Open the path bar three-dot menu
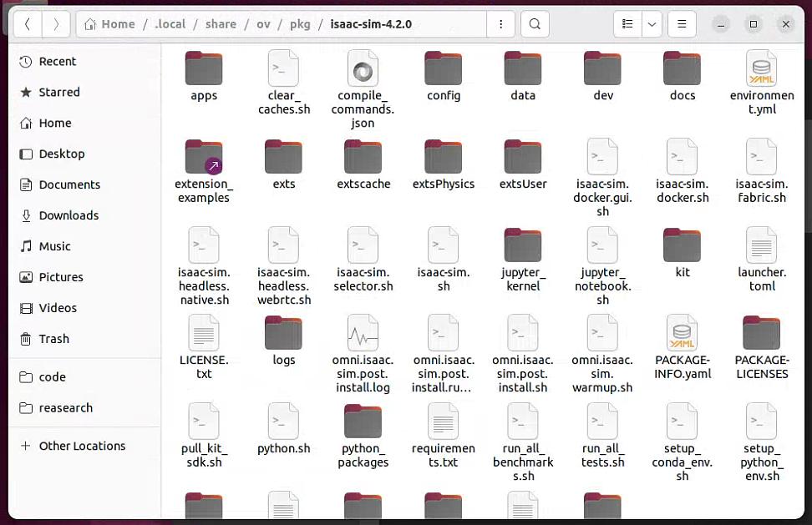The image size is (812, 525). 500,24
